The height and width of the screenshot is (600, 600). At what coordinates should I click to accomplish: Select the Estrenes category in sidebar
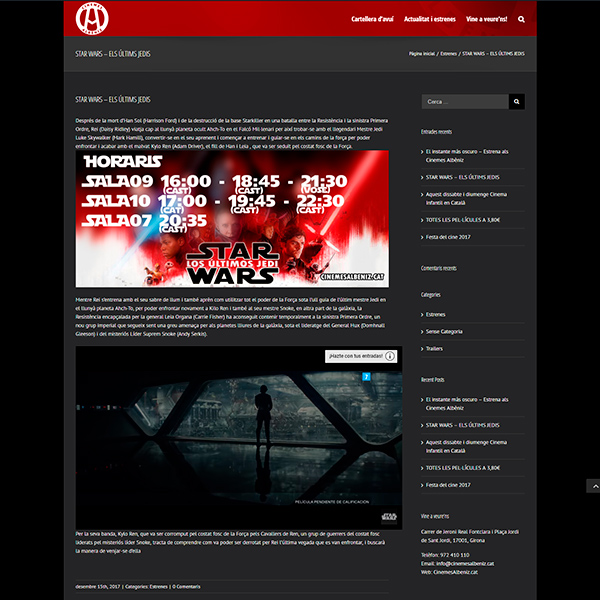point(435,315)
